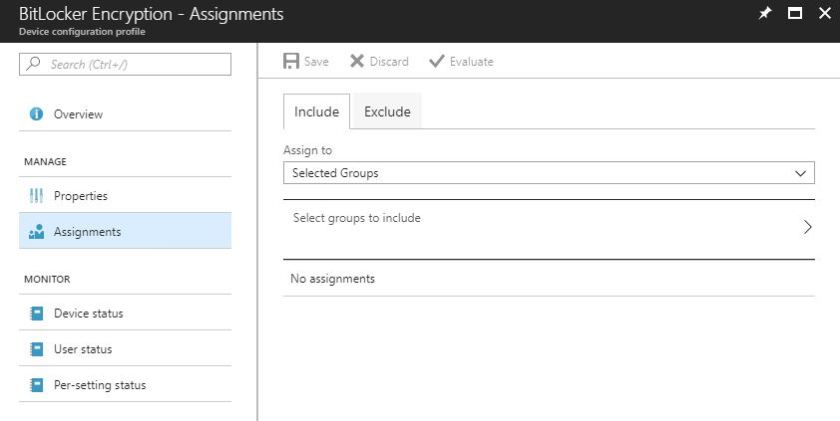The image size is (840, 421).
Task: Open the Overview page
Action: click(x=125, y=114)
